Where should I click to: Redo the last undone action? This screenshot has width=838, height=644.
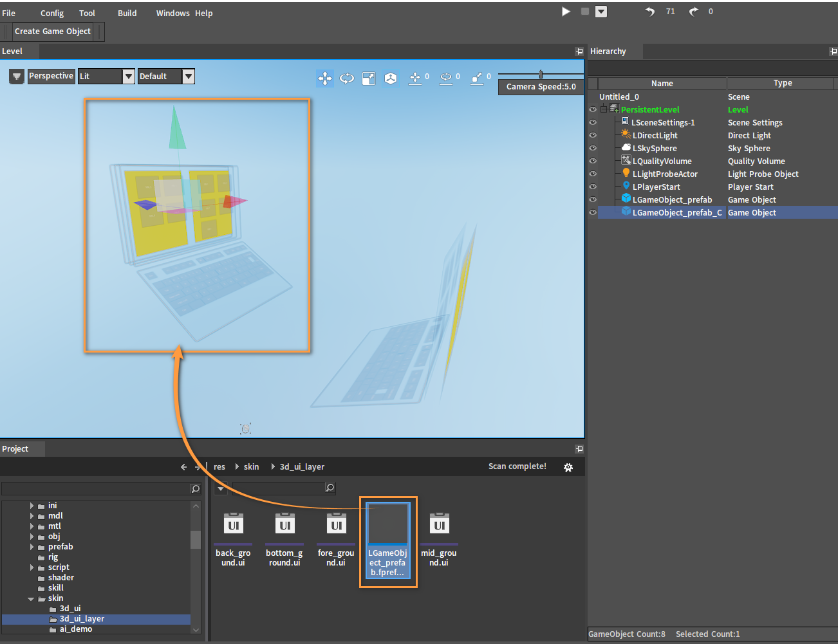click(x=694, y=12)
